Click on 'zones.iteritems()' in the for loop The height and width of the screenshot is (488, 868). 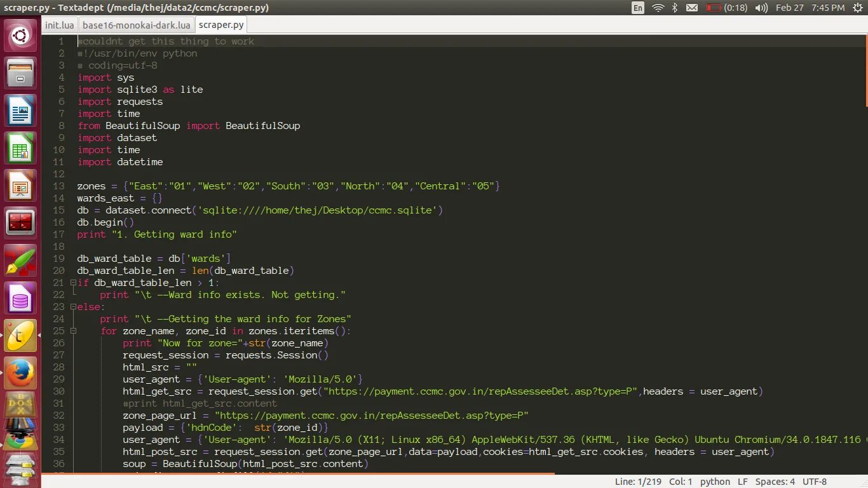(x=297, y=331)
